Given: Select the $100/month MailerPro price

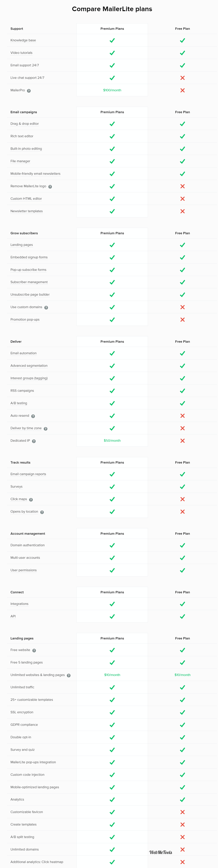Looking at the screenshot, I should [112, 90].
